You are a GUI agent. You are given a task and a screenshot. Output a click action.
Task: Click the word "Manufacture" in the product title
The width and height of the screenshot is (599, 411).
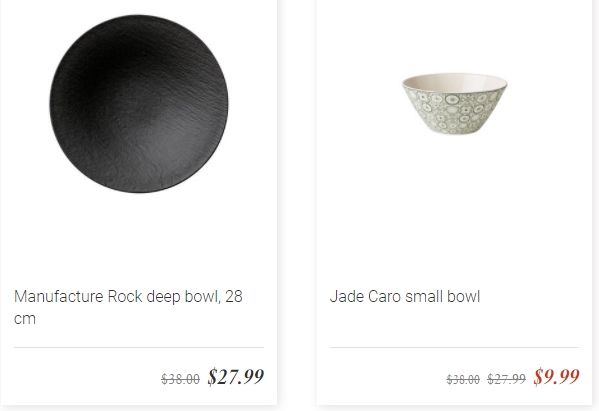(59, 296)
